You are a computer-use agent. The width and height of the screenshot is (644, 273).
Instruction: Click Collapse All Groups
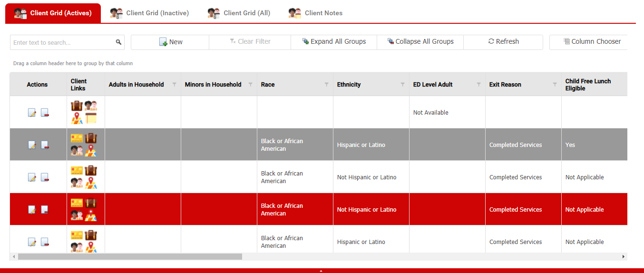click(420, 42)
